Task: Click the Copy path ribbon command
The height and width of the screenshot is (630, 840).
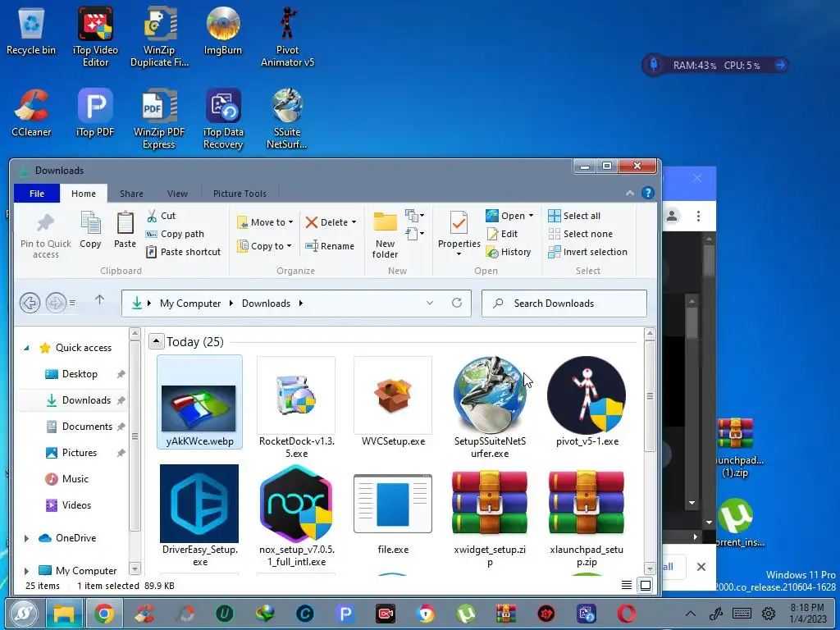Action: click(x=176, y=234)
